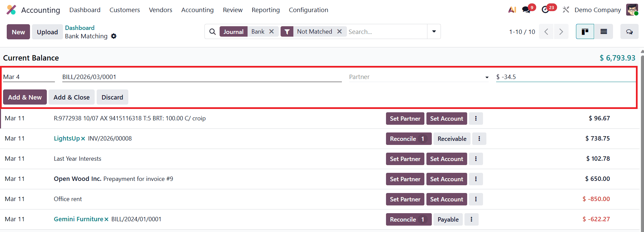Open the kebab menu on Office rent row
Screen dimensions: 644x232
[x=476, y=199]
